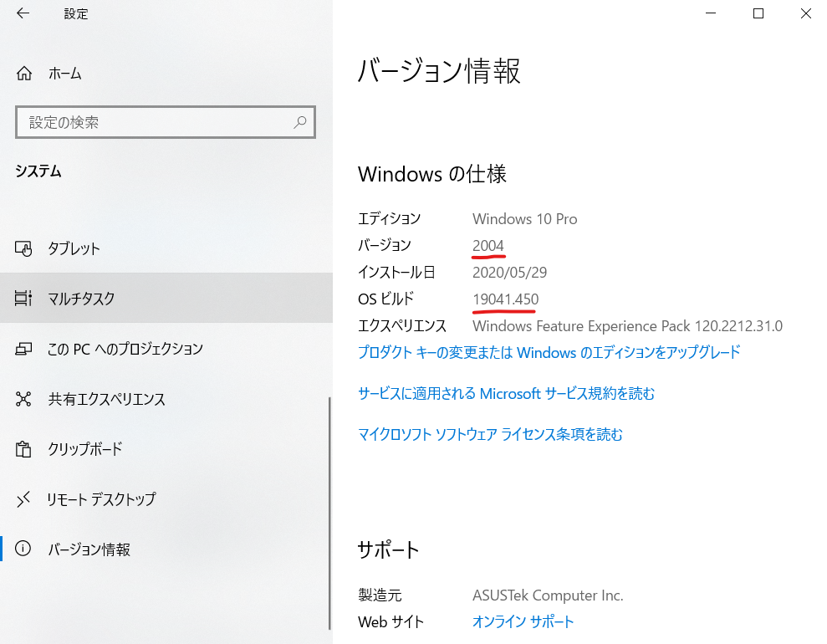The width and height of the screenshot is (827, 644).
Task: Click the マルチタスク multitasking icon
Action: 23,298
